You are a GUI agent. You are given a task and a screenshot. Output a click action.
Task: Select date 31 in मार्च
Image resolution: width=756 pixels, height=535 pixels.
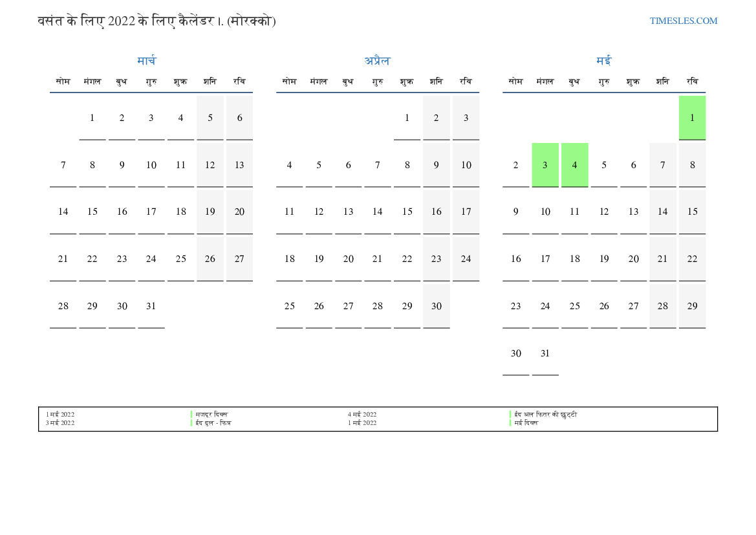[x=151, y=306]
